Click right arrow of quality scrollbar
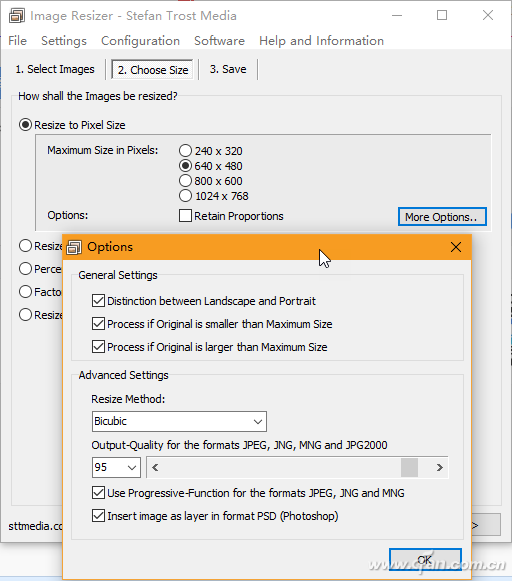 pyautogui.click(x=439, y=467)
